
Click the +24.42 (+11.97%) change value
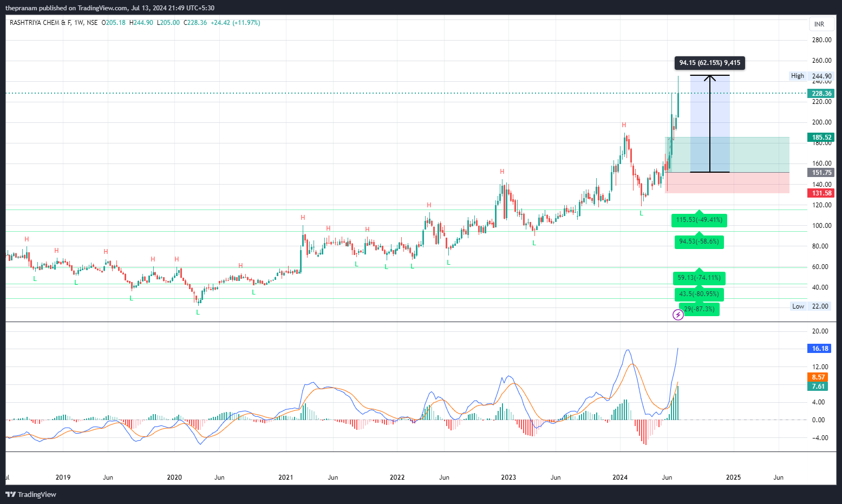click(x=236, y=23)
